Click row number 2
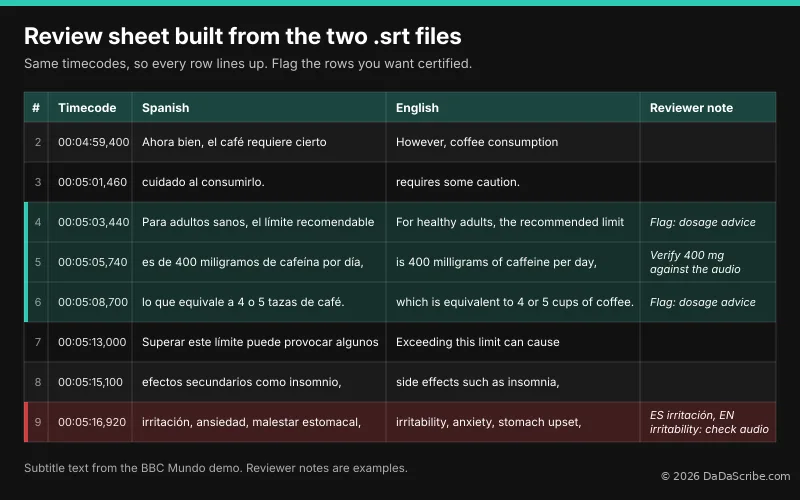Viewport: 800px width, 500px height. (38, 142)
